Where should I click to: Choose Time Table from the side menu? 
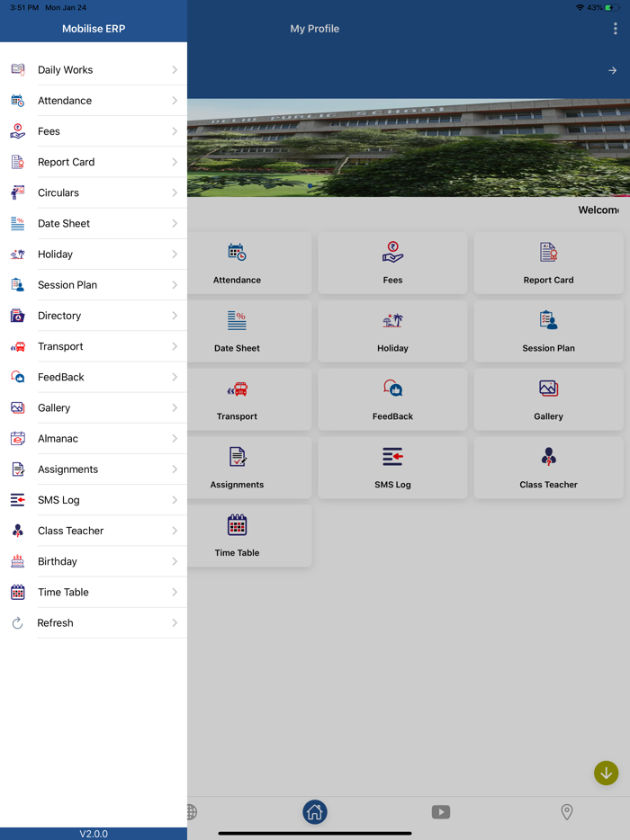tap(94, 592)
